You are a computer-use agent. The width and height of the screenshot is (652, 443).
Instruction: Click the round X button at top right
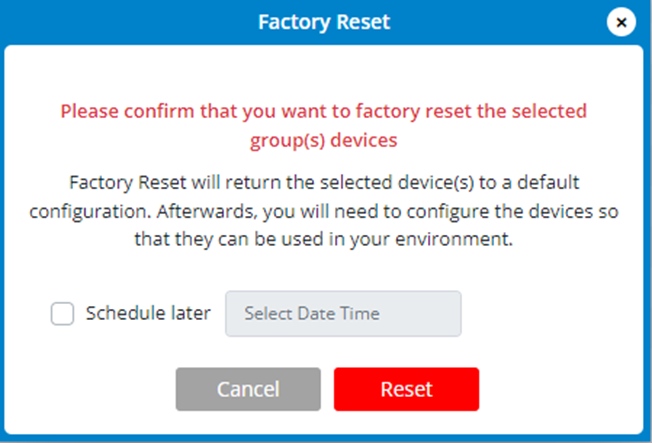[622, 22]
